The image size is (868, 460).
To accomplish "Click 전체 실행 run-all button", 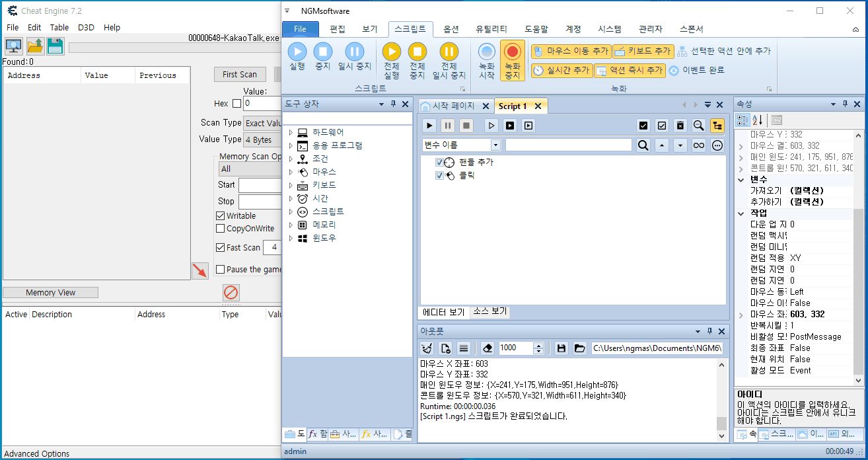I will [x=392, y=61].
